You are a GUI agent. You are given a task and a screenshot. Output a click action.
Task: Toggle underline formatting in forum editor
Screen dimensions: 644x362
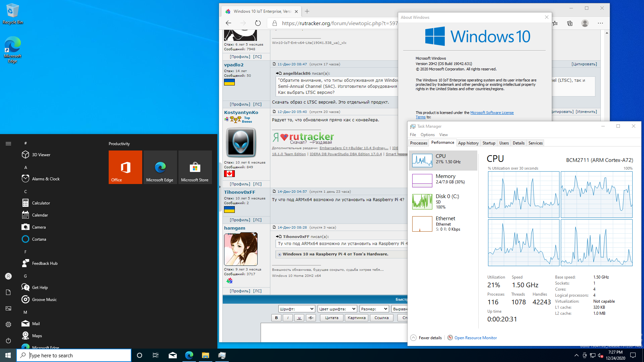(299, 318)
